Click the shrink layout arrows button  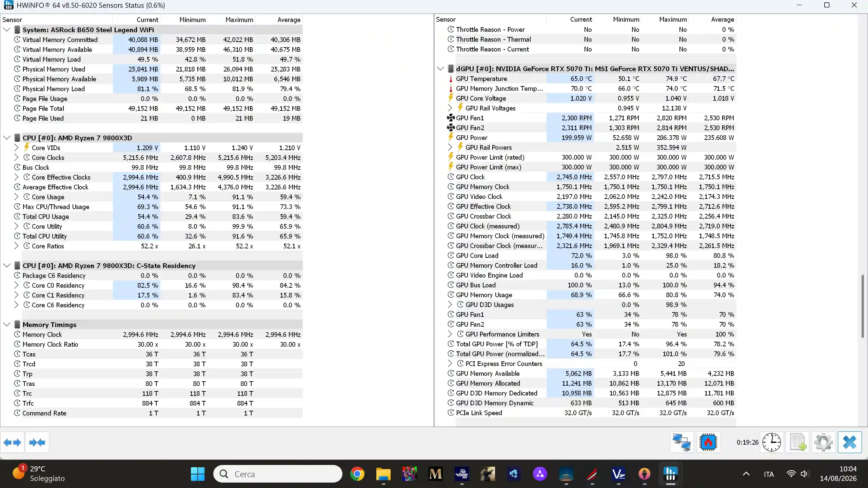click(x=37, y=442)
